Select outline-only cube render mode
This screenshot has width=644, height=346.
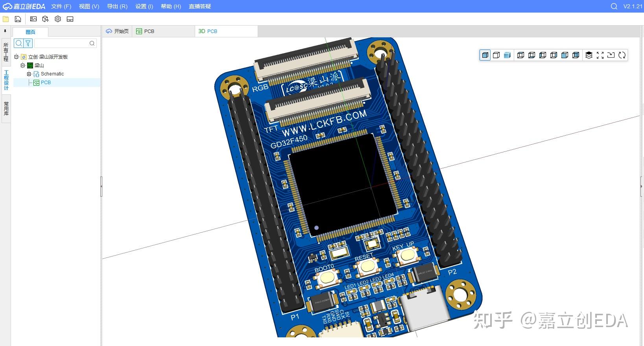(496, 55)
